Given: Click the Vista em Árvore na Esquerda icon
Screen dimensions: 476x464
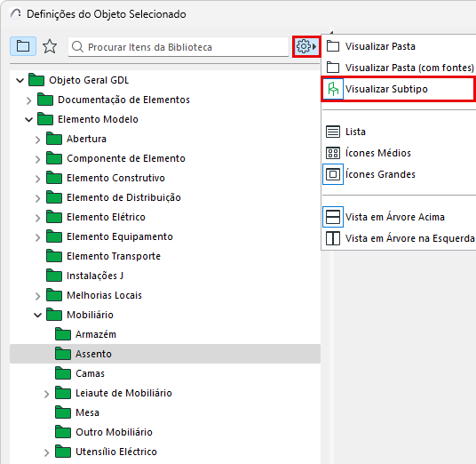Looking at the screenshot, I should (x=333, y=238).
